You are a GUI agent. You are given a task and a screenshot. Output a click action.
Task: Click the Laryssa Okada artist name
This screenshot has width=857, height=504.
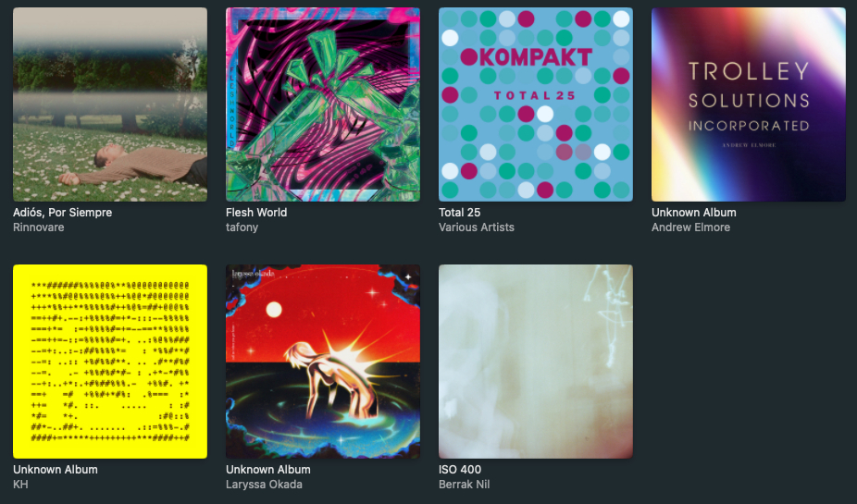pyautogui.click(x=264, y=485)
